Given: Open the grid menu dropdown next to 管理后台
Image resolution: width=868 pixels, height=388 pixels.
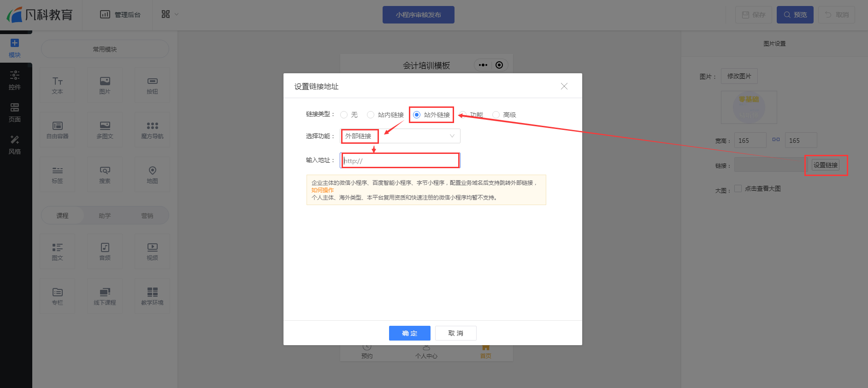Looking at the screenshot, I should (x=170, y=14).
